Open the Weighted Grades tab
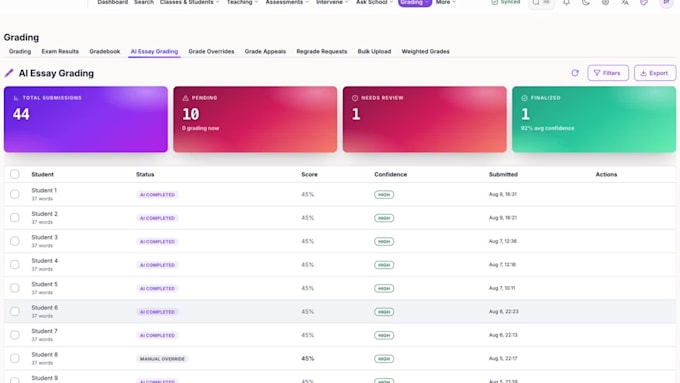Viewport: 680px width, 383px height. tap(425, 51)
